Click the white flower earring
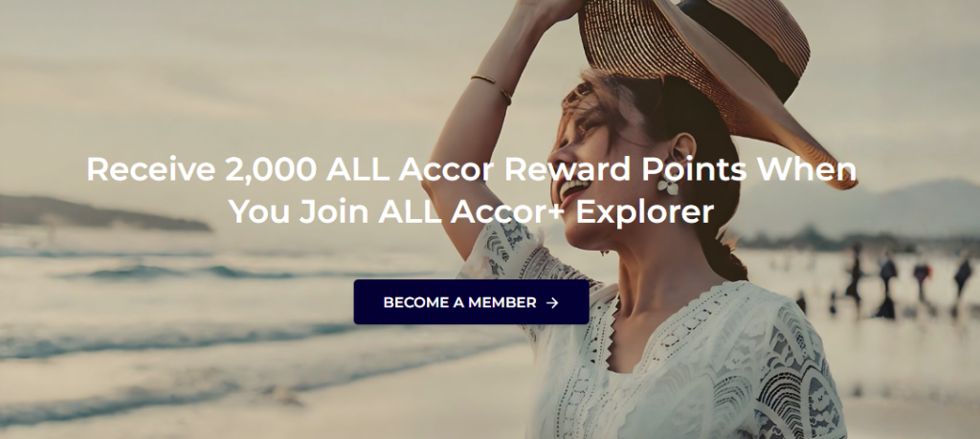 tap(669, 186)
